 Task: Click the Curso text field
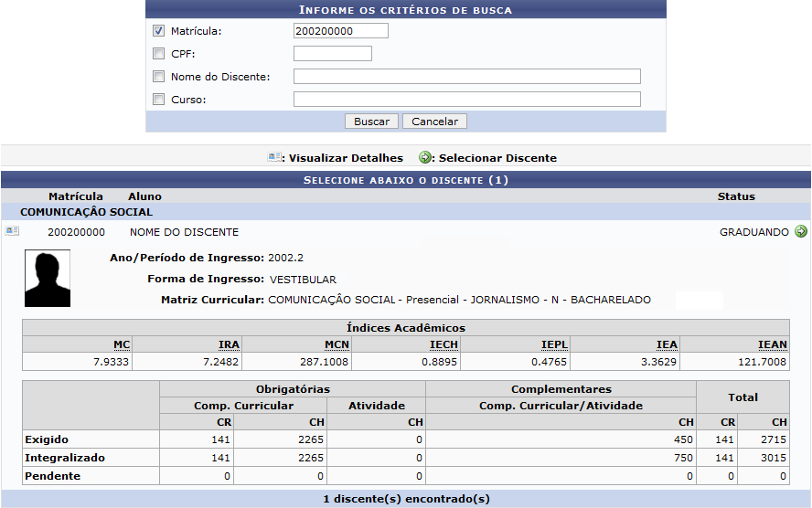point(467,100)
